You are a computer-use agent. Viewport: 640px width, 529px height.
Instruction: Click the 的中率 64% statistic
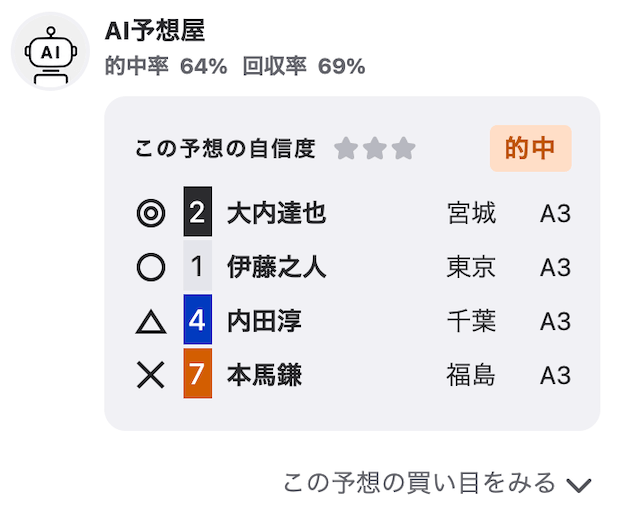(x=166, y=66)
